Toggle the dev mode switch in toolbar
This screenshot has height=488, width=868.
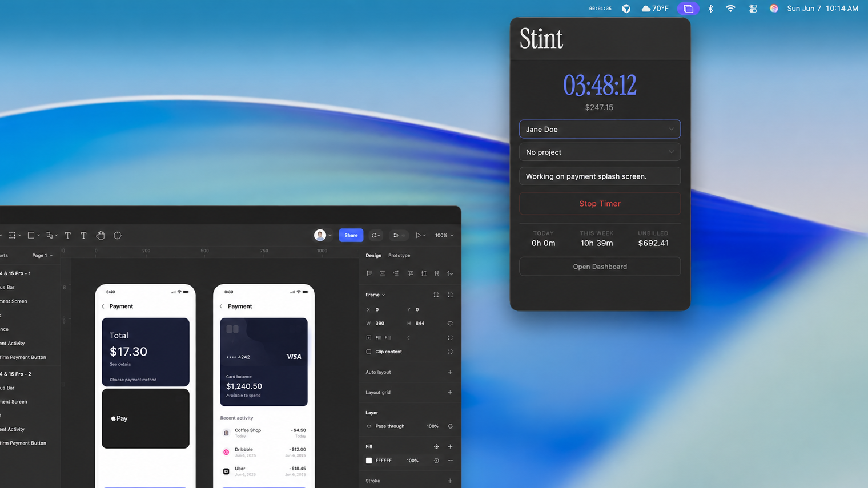click(399, 235)
